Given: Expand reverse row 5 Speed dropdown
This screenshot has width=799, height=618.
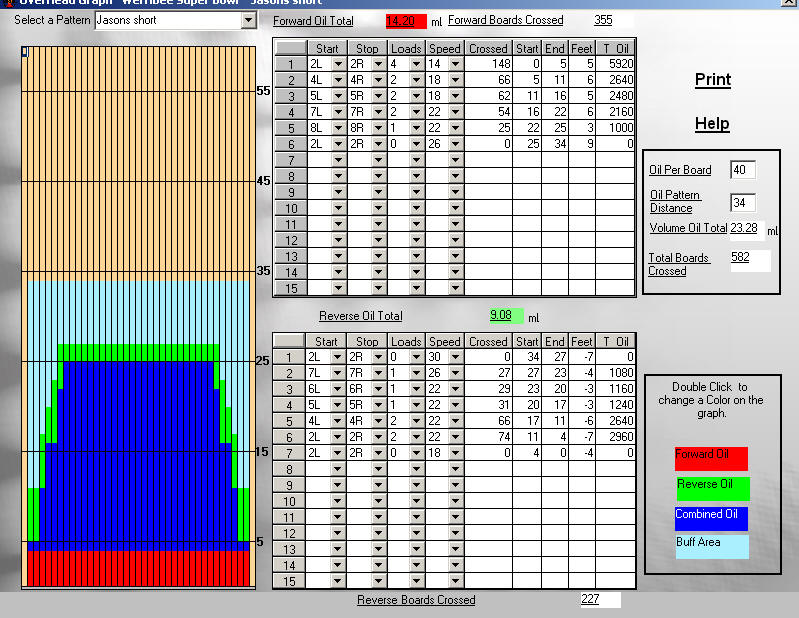Looking at the screenshot, I should (456, 421).
